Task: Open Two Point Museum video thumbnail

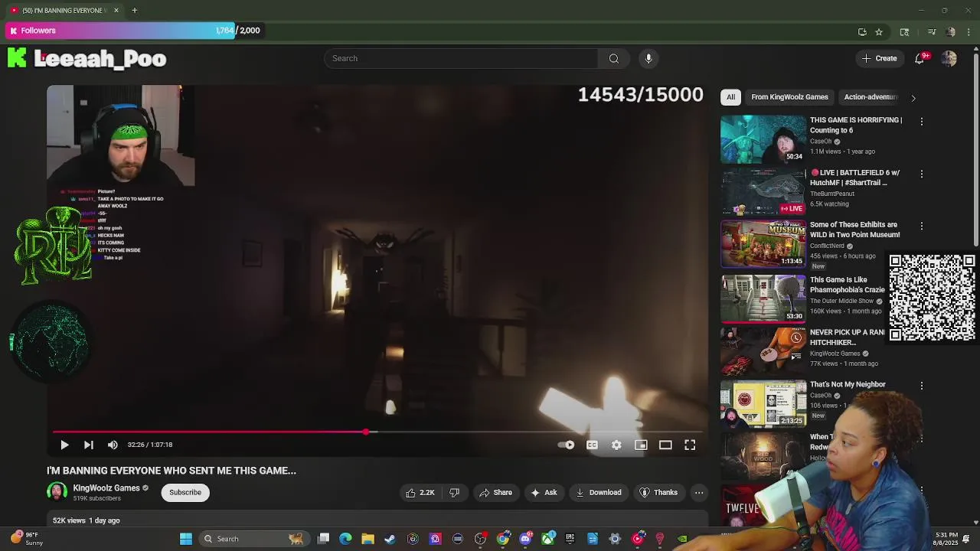Action: (763, 244)
